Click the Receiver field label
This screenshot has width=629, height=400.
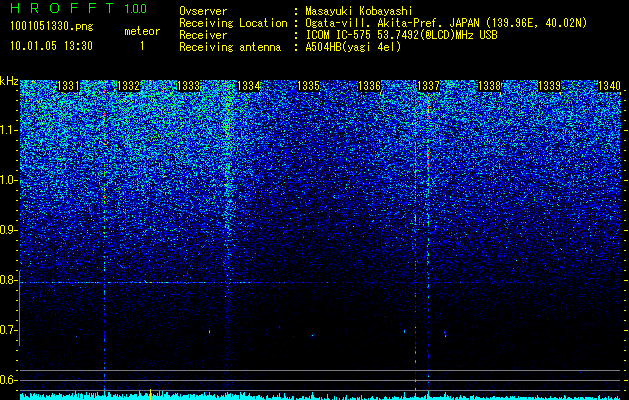pos(203,35)
